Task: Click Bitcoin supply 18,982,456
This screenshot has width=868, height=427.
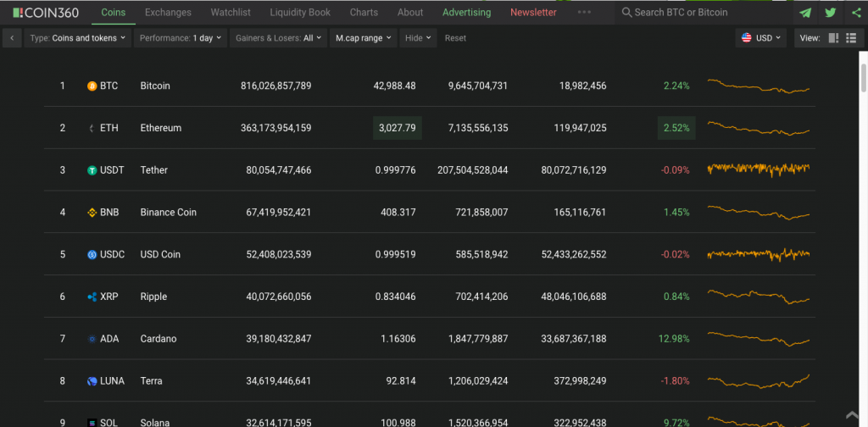Action: pyautogui.click(x=583, y=86)
